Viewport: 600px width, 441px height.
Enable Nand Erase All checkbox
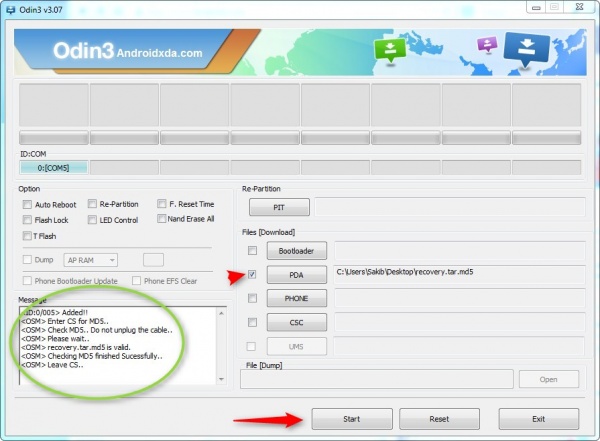161,219
